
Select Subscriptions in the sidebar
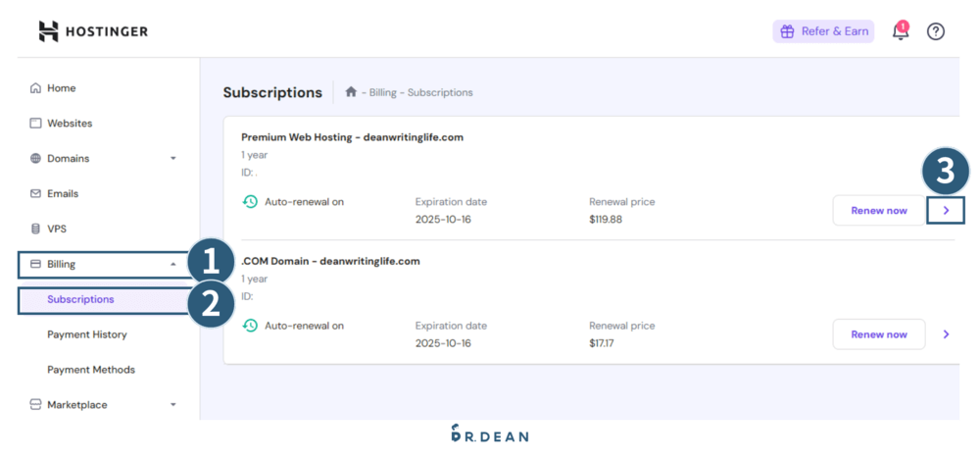tap(80, 299)
